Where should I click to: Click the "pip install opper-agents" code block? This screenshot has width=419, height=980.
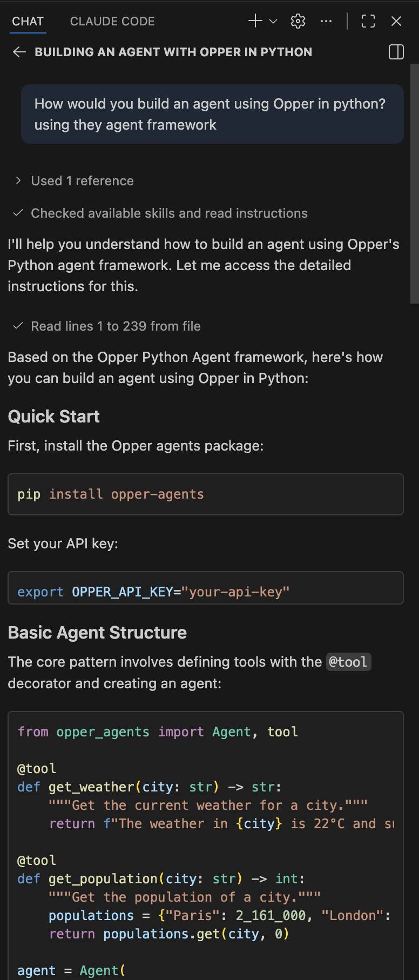(x=205, y=494)
